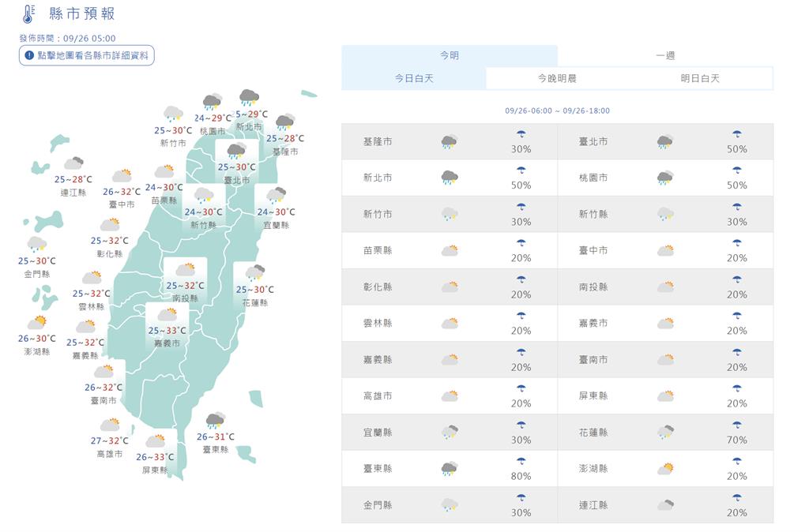Click 苗栗縣 name in the forecast table
The image size is (809, 532).
tap(378, 250)
